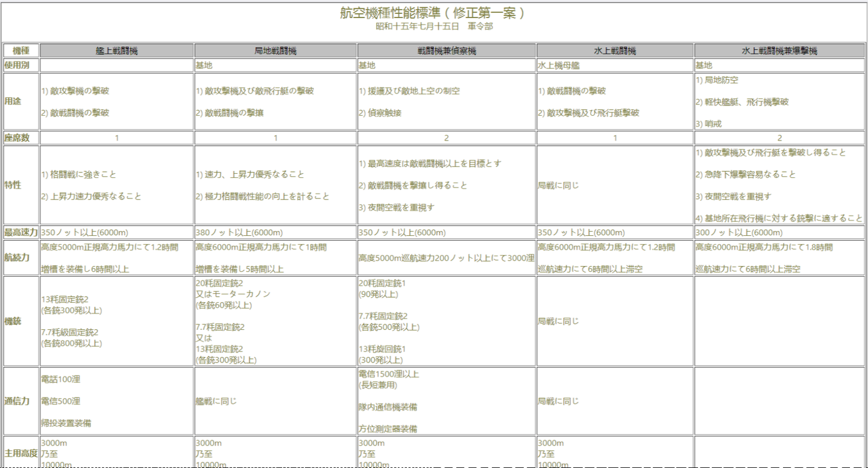The image size is (868, 468).
Task: Select the 水上戦闘機 column header
Action: pos(615,51)
